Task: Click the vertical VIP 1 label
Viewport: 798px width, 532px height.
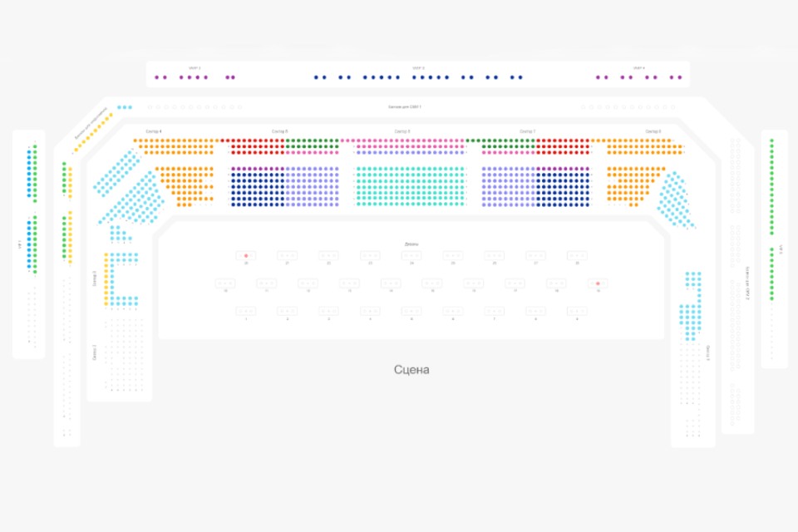Action: [x=20, y=244]
